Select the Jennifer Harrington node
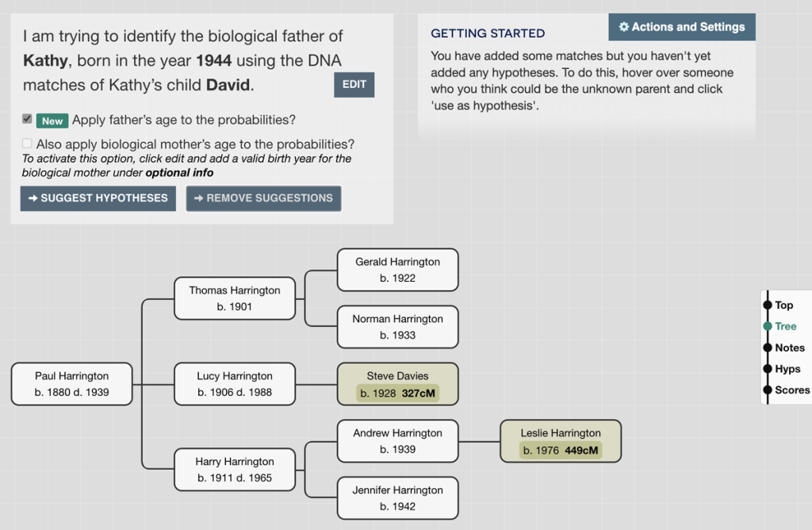 [397, 498]
